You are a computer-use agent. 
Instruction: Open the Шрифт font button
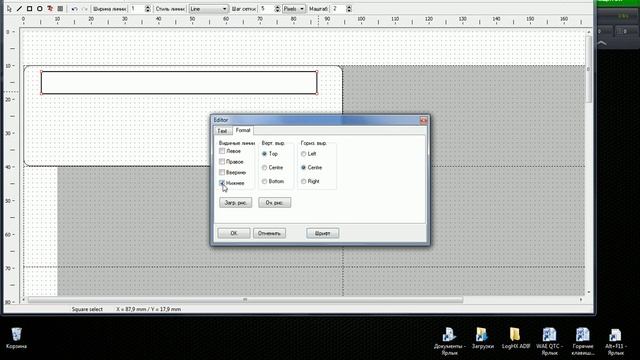(322, 233)
